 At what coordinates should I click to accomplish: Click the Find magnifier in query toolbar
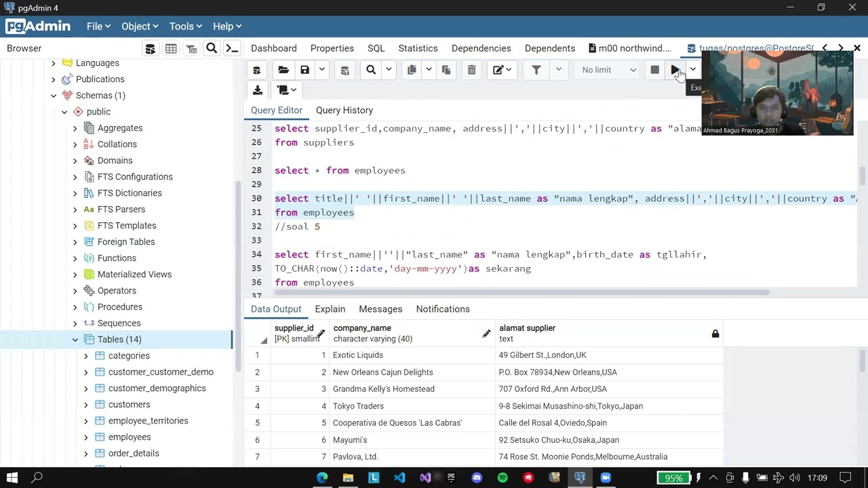pos(371,70)
